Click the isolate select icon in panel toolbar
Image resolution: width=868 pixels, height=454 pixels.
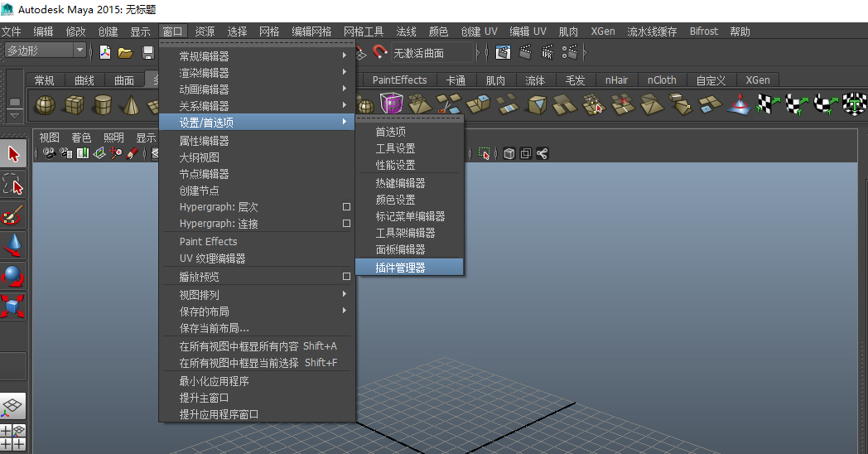(x=485, y=153)
